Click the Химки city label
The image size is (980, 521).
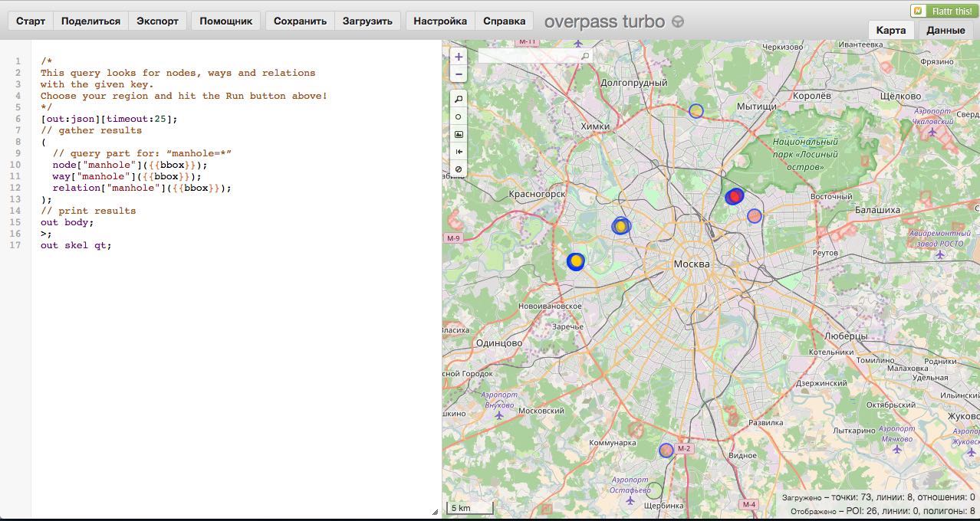tap(595, 126)
